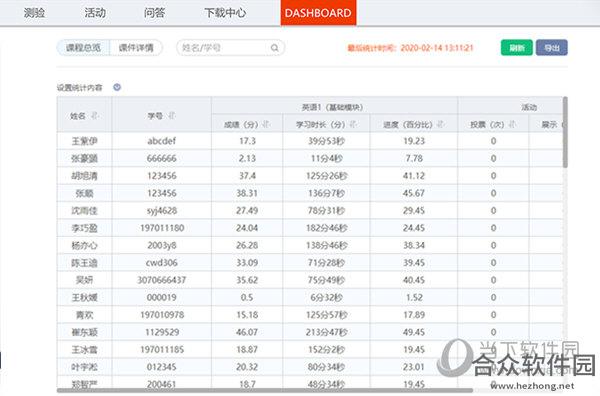Viewport: 600px width, 396px height.
Task: Click the 2020-02-14 timestamp text
Action: [x=437, y=48]
